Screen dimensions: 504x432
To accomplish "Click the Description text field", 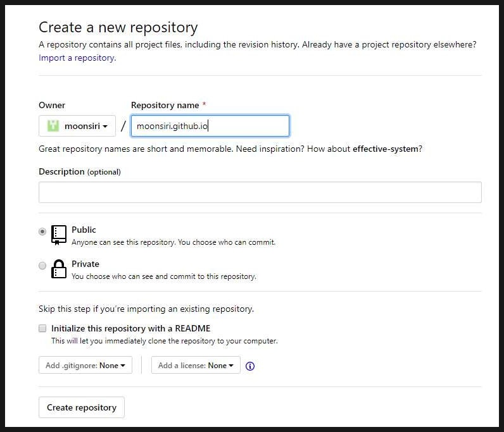I will point(260,192).
